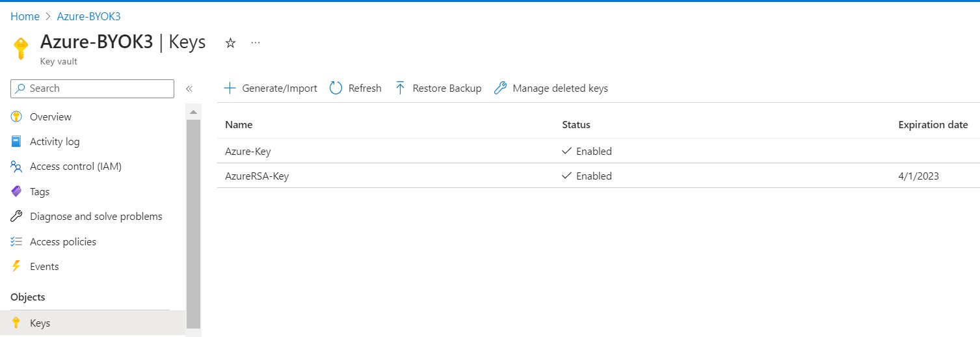Screen dimensions: 980x337
Task: Click the Home breadcrumb link
Action: [x=25, y=16]
